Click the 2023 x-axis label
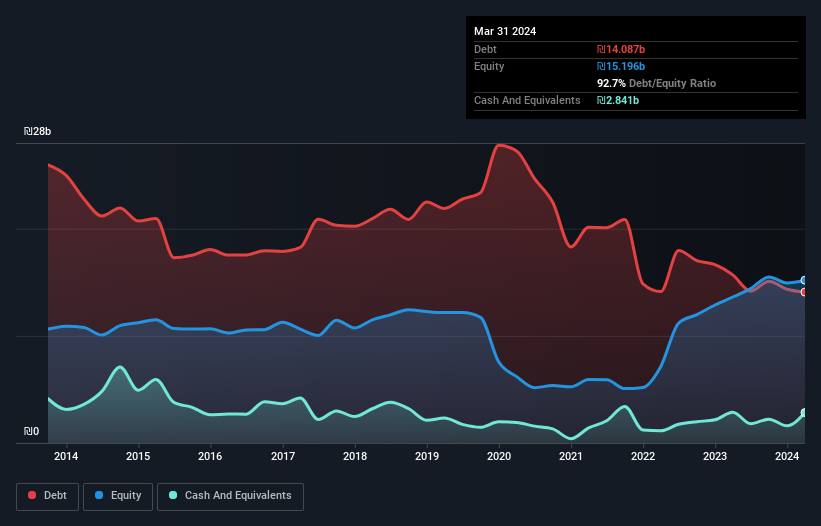The height and width of the screenshot is (526, 821). point(715,456)
